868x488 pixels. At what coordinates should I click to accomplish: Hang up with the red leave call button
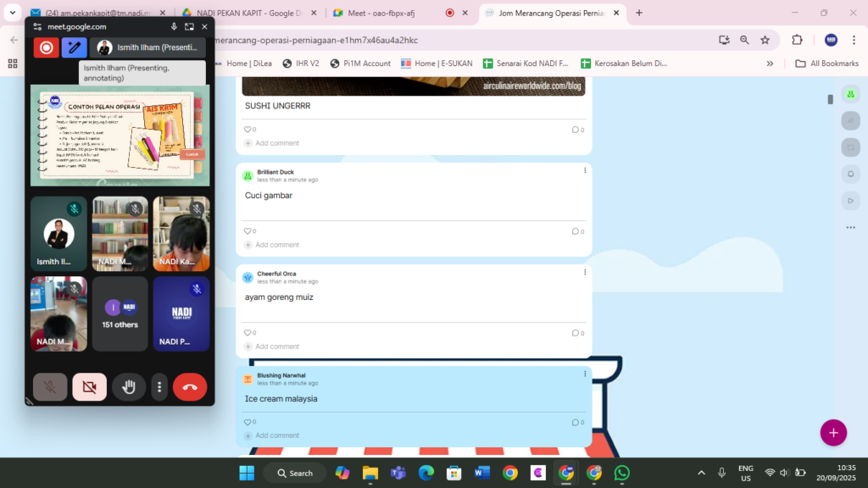click(x=189, y=387)
